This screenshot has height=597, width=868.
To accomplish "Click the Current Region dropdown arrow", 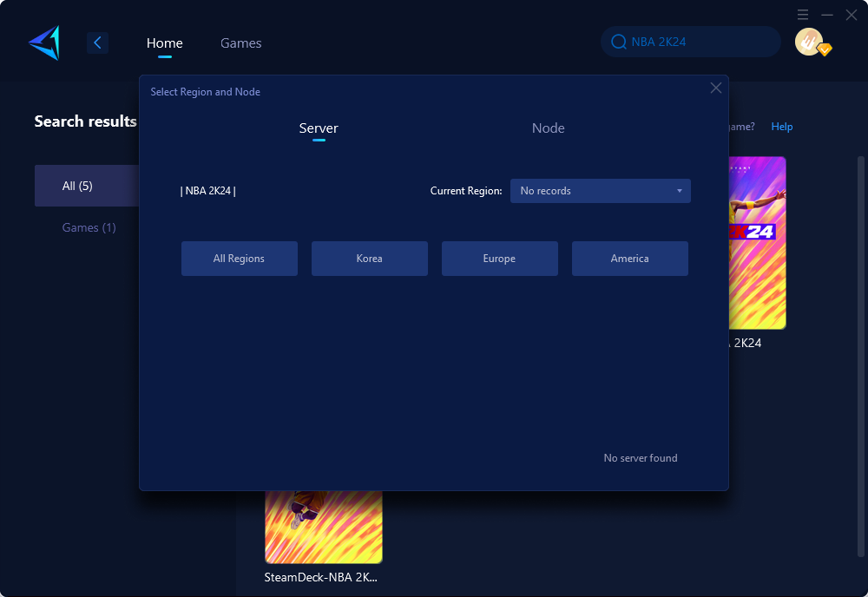I will click(x=680, y=191).
